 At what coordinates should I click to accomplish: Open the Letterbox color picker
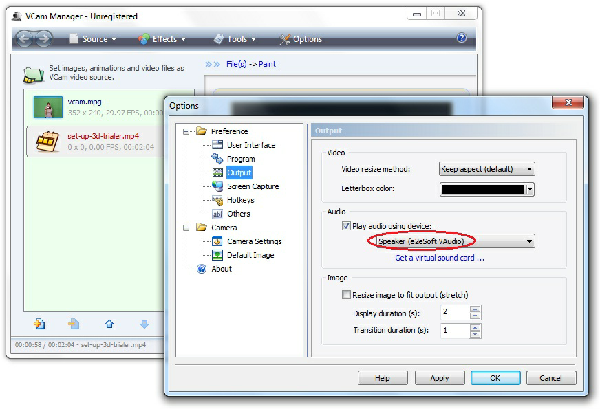pos(486,188)
